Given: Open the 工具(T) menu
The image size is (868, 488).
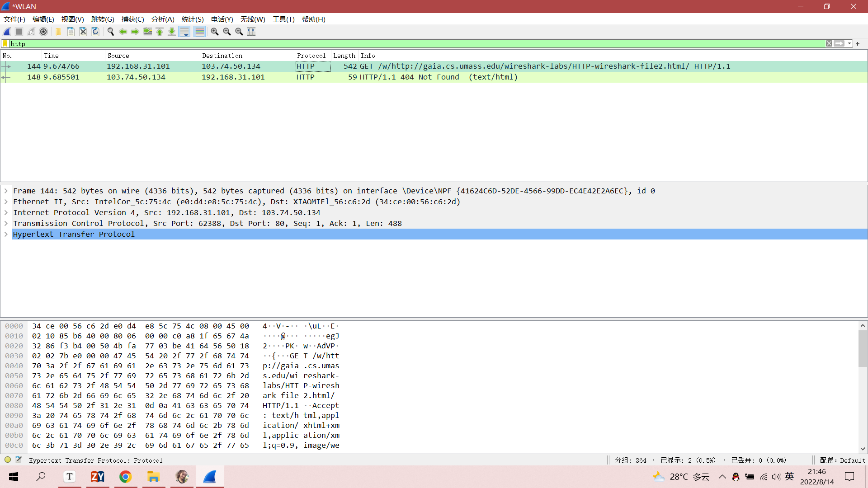Looking at the screenshot, I should pyautogui.click(x=283, y=19).
